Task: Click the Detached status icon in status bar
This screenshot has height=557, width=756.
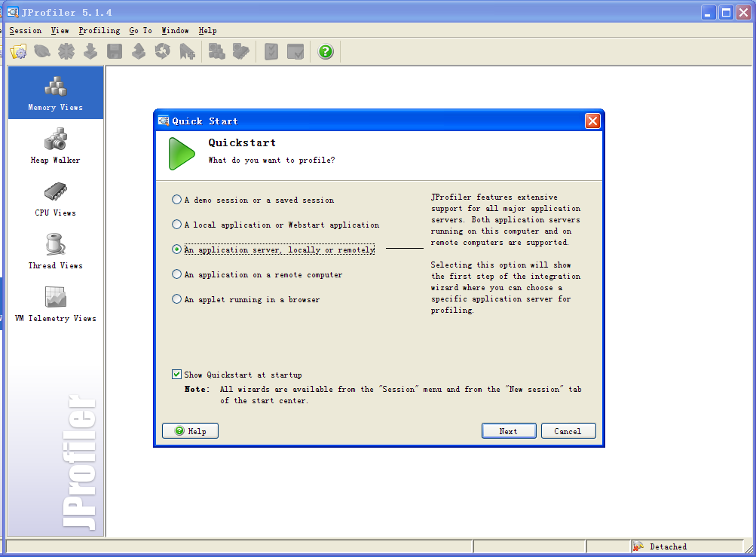Action: pos(638,546)
